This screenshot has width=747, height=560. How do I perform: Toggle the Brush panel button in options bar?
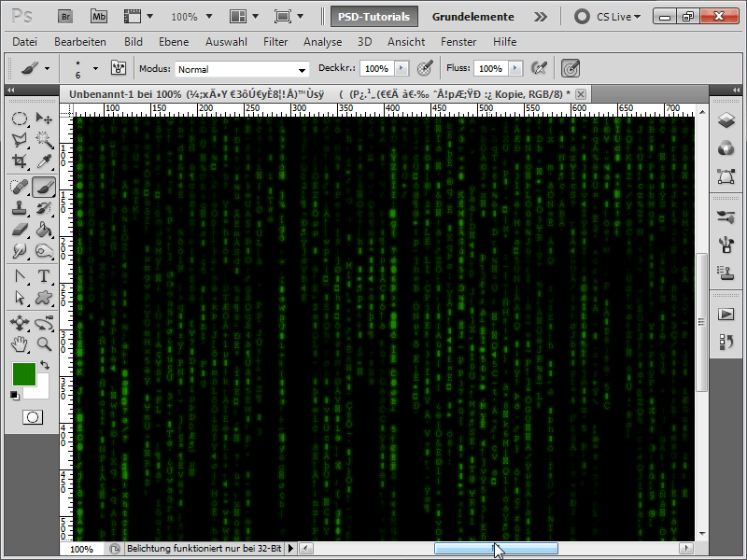[x=119, y=68]
